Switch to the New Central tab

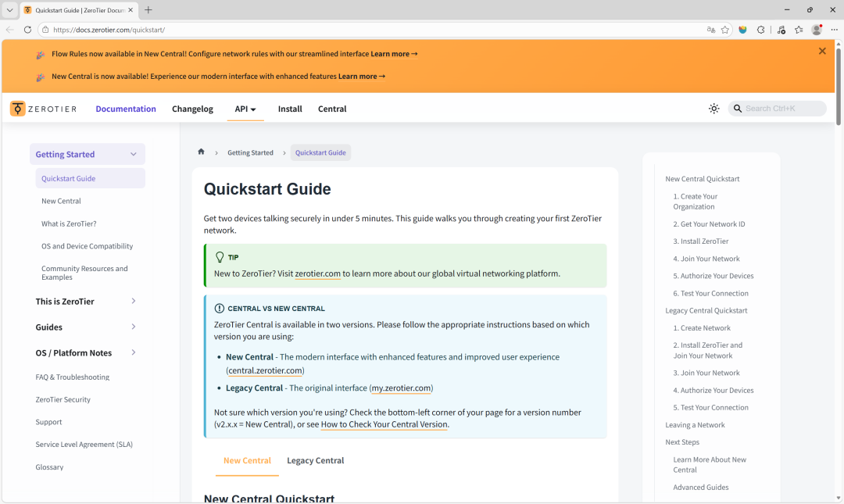tap(247, 461)
